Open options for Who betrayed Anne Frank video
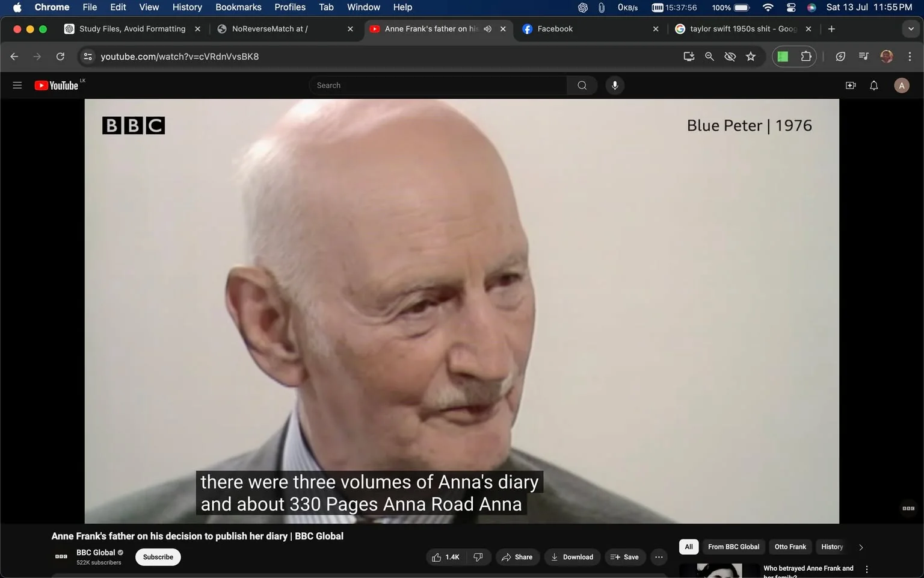The width and height of the screenshot is (924, 578). (x=867, y=570)
